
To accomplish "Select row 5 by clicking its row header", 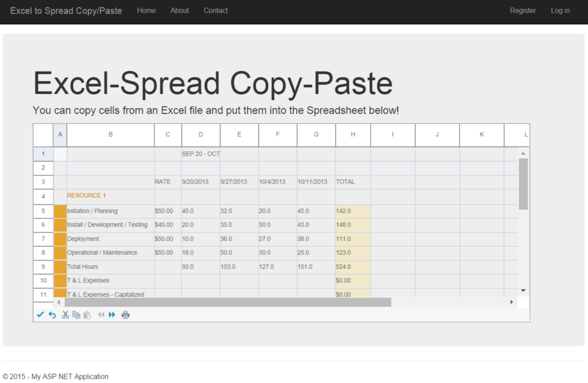I will click(43, 211).
